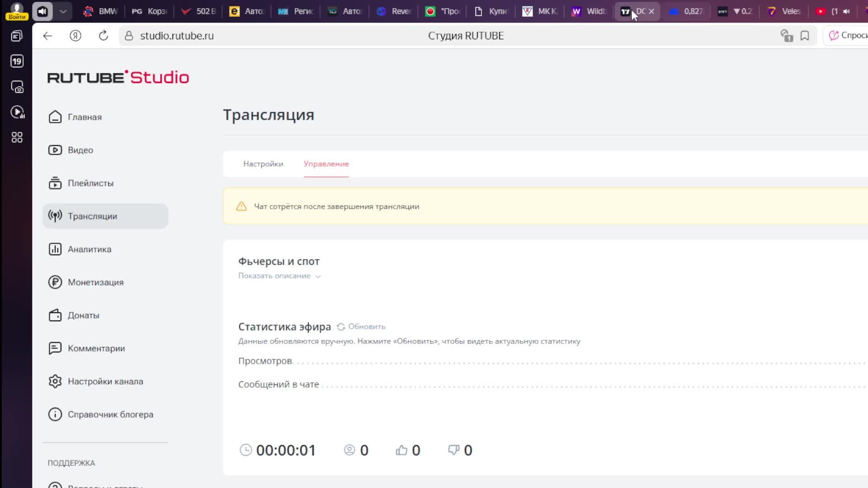Go to Донаты page
Screen dimensions: 868x488
tap(83, 315)
